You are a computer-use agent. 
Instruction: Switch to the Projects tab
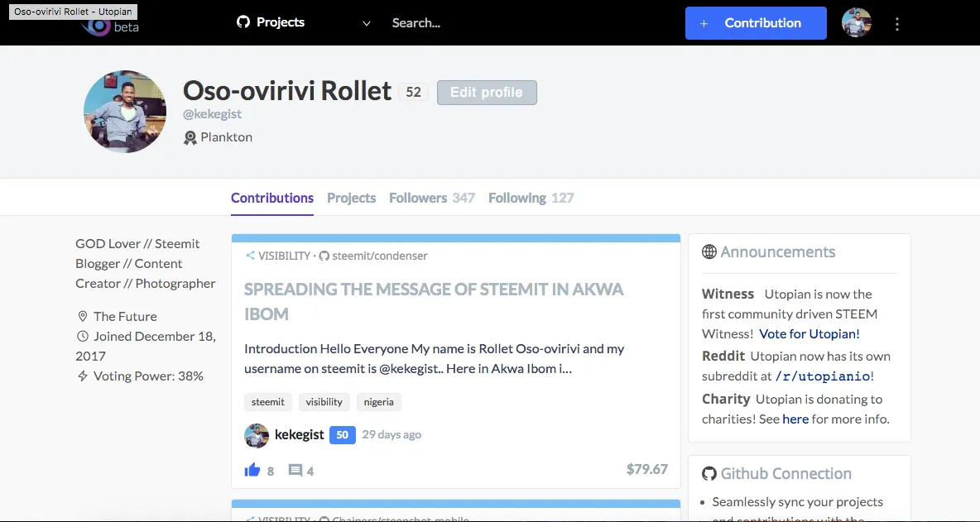pos(351,198)
